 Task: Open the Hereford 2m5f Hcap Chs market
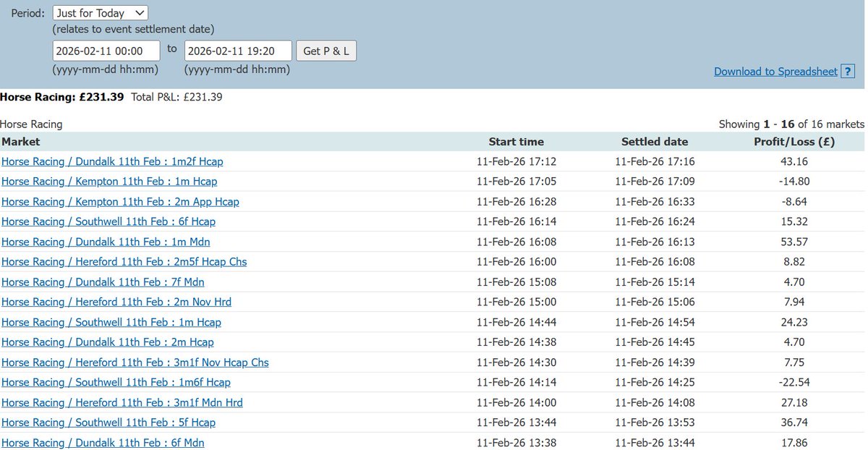124,261
